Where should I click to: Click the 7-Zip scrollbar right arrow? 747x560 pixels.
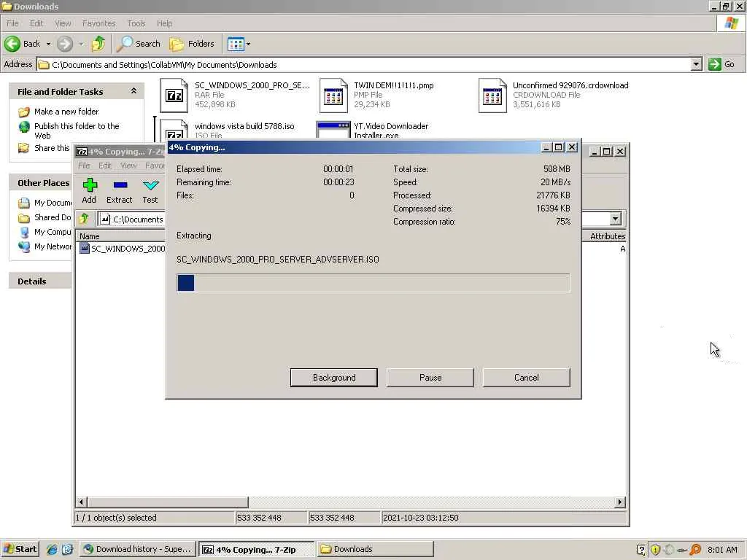tap(620, 502)
